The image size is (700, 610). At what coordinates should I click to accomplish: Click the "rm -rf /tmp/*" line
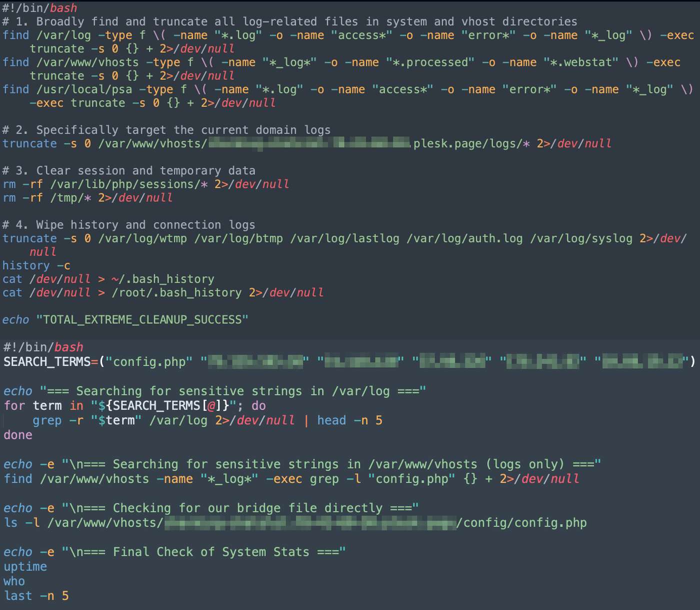[87, 197]
